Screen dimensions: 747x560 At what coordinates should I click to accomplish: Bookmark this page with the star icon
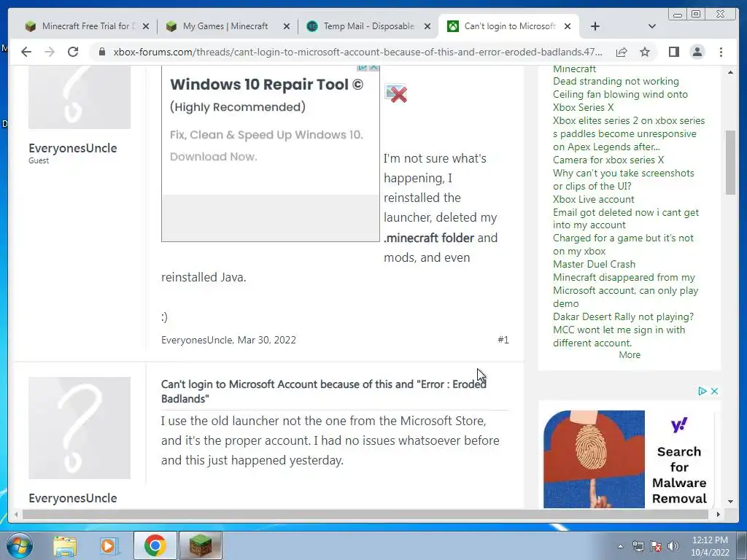pyautogui.click(x=645, y=52)
